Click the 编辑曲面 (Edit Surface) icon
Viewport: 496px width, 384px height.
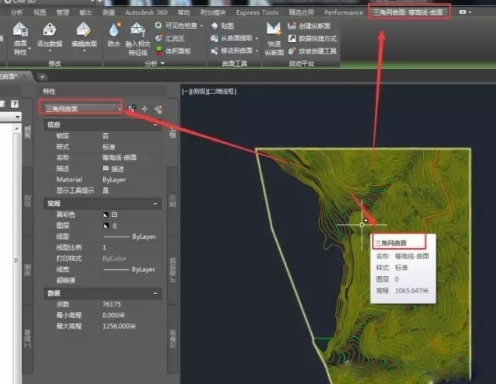[x=83, y=30]
